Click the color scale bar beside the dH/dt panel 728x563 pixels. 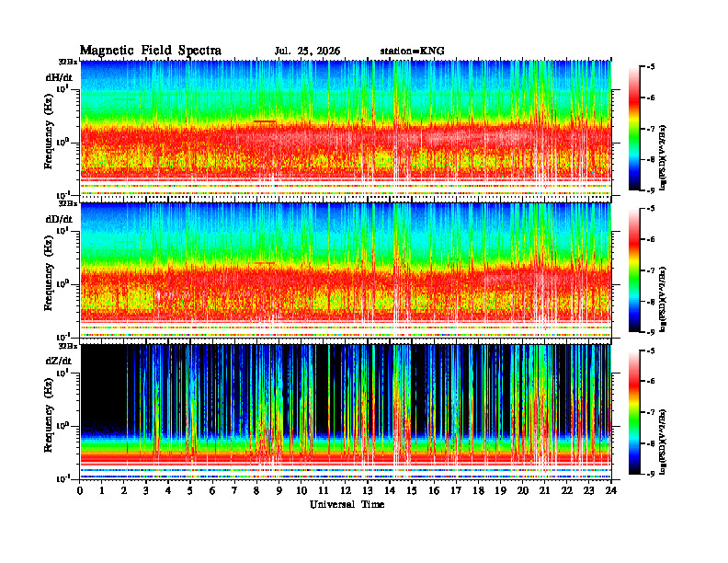(x=634, y=129)
